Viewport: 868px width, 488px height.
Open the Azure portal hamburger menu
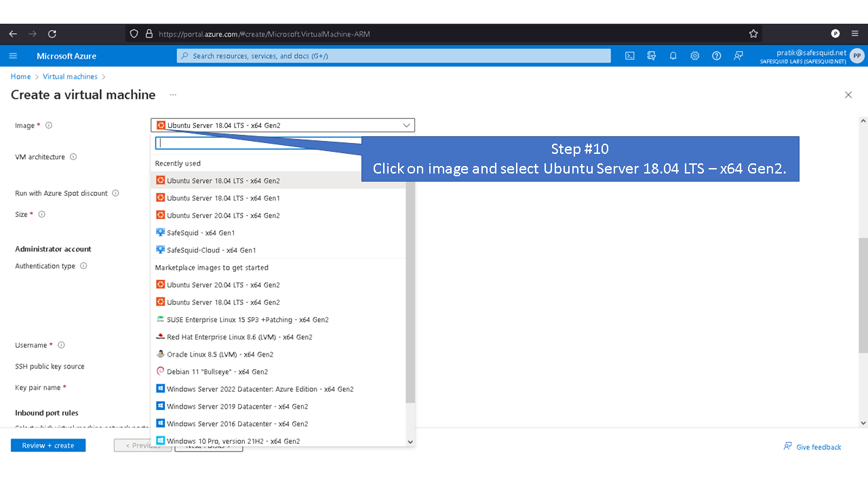13,56
